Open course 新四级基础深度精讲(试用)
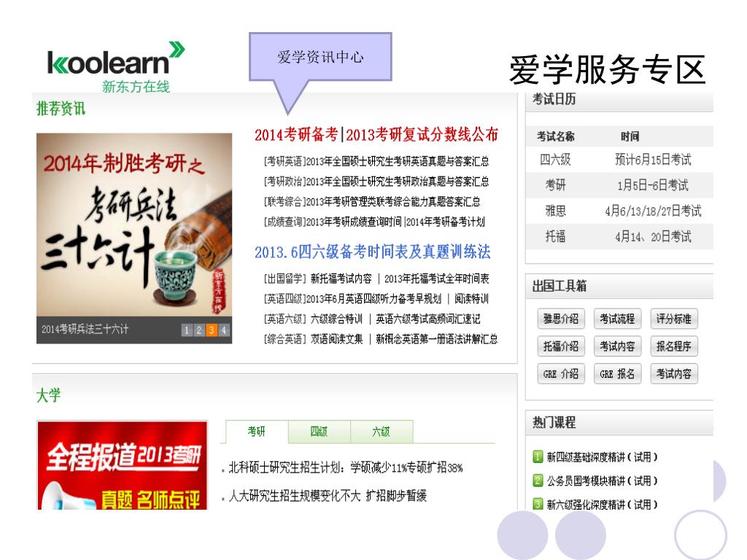This screenshot has width=747, height=560. [602, 457]
